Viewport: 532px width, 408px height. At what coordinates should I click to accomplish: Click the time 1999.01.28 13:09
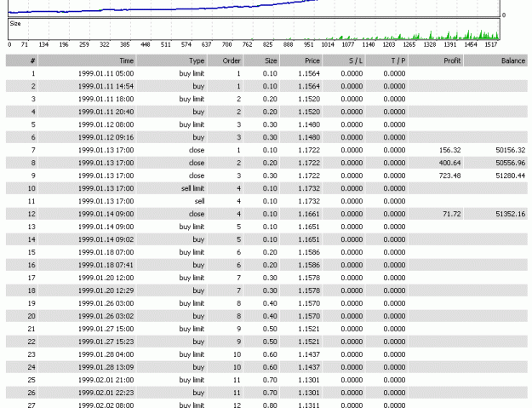click(106, 368)
